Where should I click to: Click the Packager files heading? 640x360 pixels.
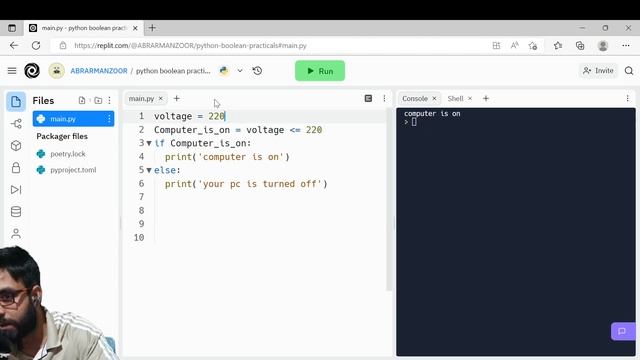[62, 136]
